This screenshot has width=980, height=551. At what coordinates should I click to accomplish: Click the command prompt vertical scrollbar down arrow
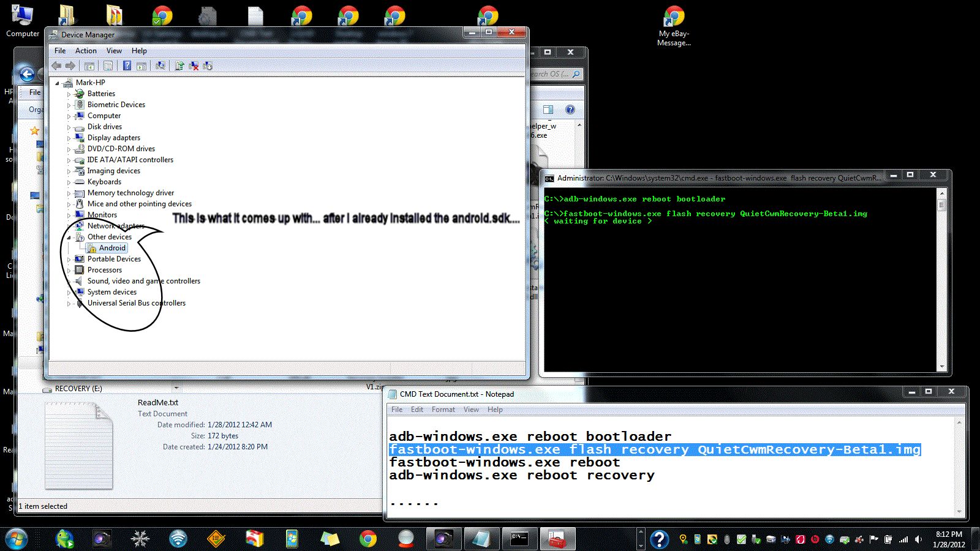(942, 367)
